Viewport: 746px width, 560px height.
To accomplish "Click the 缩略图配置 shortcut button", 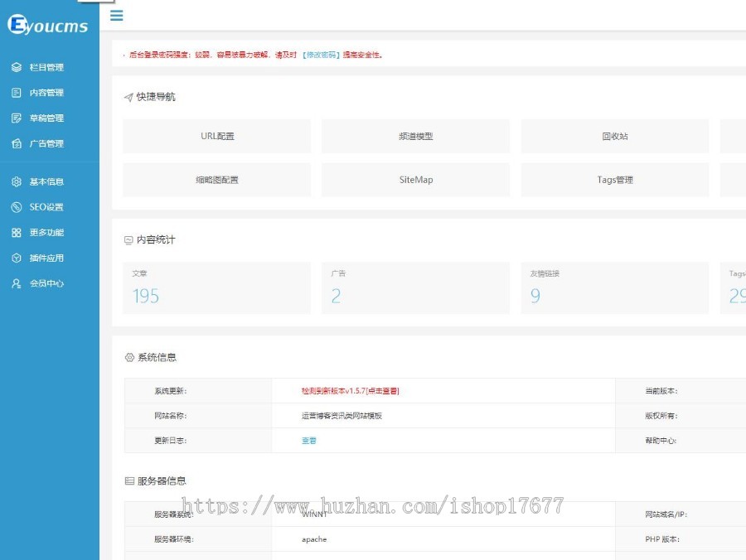I will [217, 180].
